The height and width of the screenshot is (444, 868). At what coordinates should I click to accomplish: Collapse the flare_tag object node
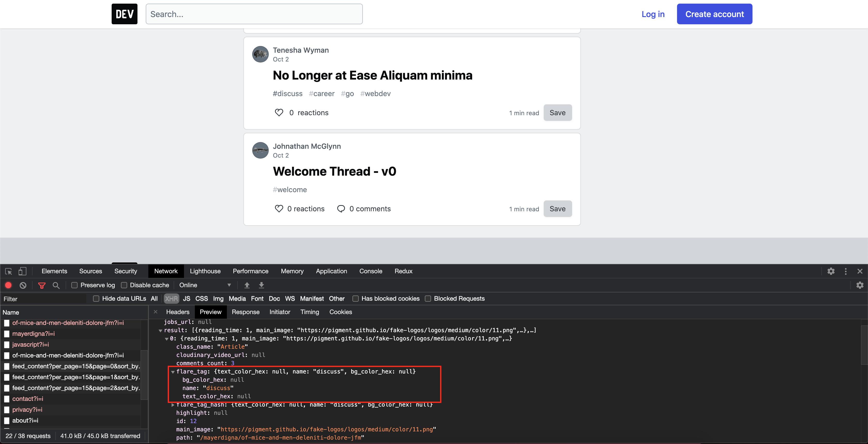173,372
